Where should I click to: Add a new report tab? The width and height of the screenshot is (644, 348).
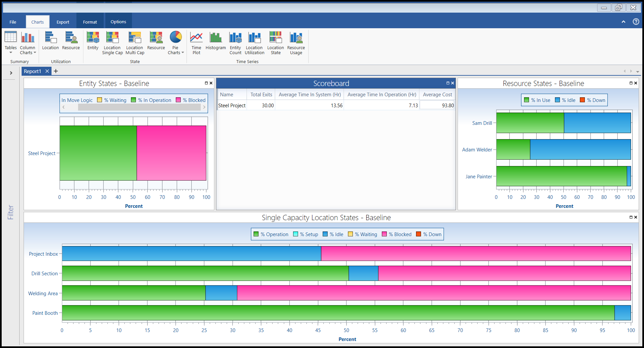click(56, 71)
